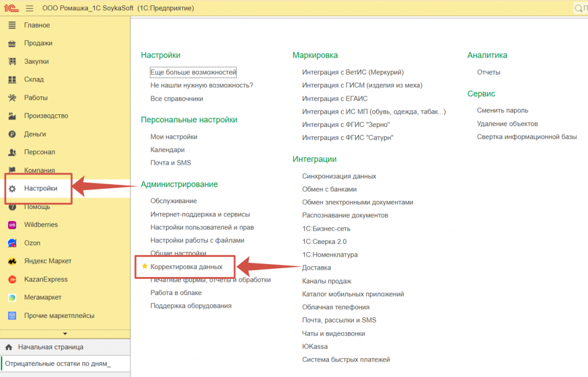The height and width of the screenshot is (377, 588).
Task: Click the Сменить пароль link
Action: [x=502, y=110]
